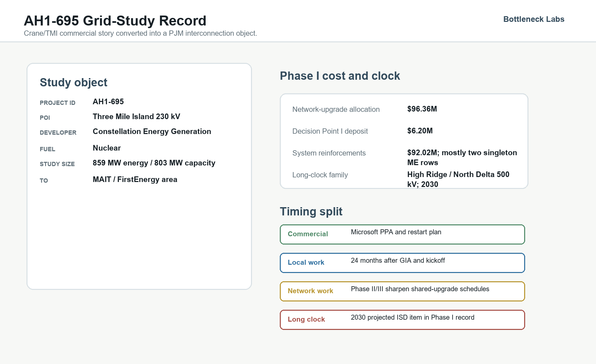Screen dimensions: 596x364
Task: Select High Ridge / North Delta 500 kV text
Action: coord(458,179)
